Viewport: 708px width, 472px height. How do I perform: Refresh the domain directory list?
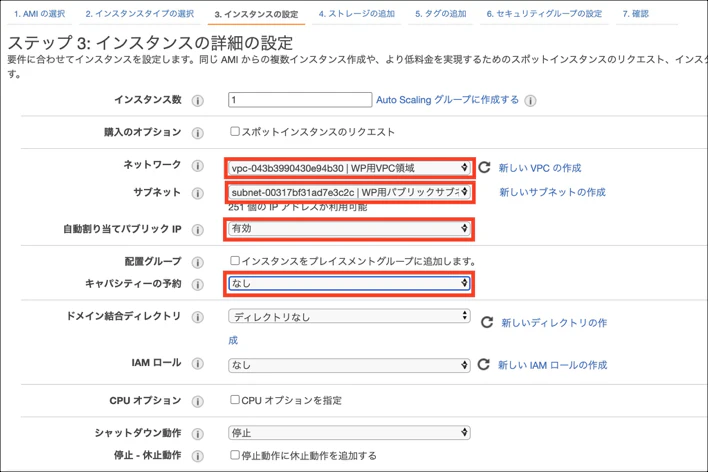(487, 322)
